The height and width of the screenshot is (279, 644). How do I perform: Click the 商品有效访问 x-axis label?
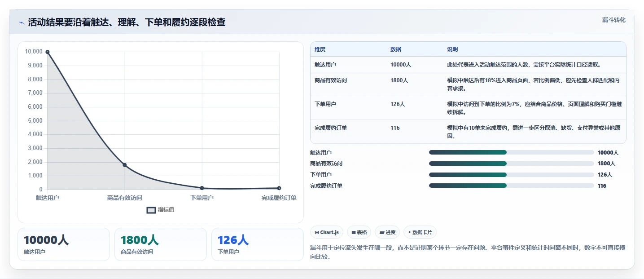click(x=125, y=198)
